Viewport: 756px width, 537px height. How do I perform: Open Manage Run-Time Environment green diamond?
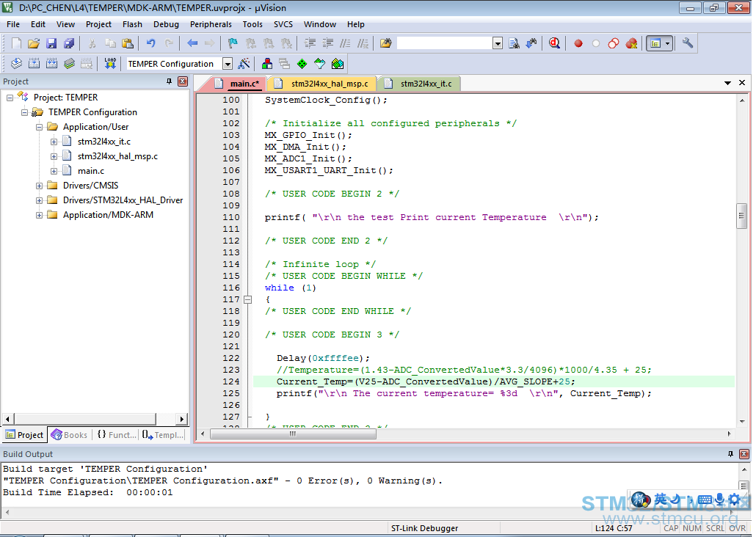click(302, 64)
